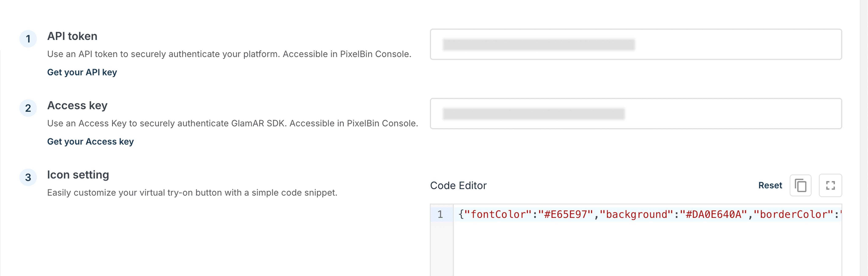Click the API token heading

[x=72, y=36]
